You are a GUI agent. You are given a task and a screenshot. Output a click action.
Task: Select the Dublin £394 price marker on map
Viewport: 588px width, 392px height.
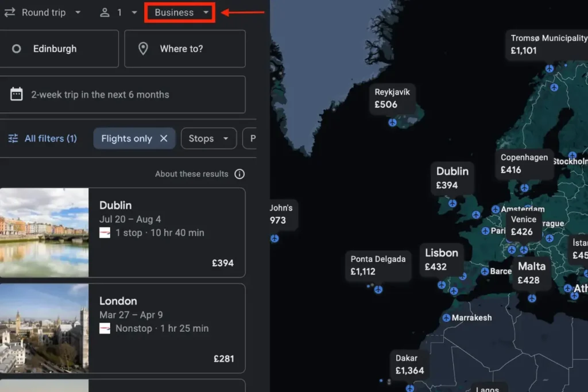[x=452, y=177]
